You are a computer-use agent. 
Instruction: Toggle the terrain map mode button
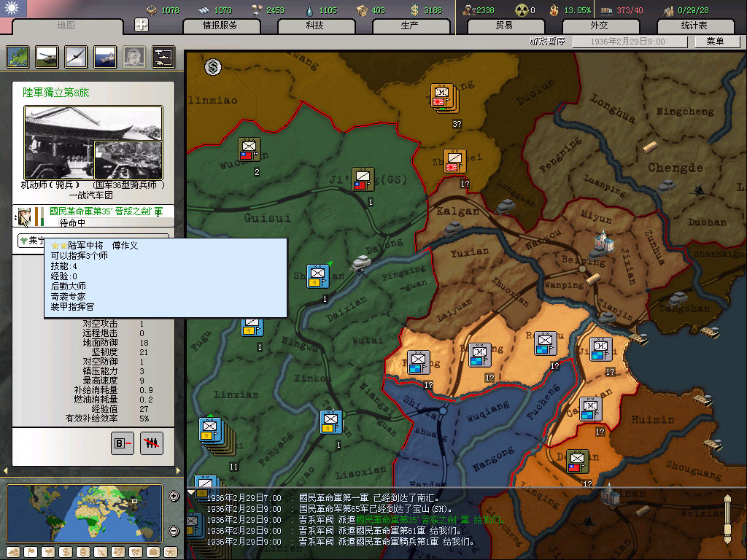coord(12,551)
